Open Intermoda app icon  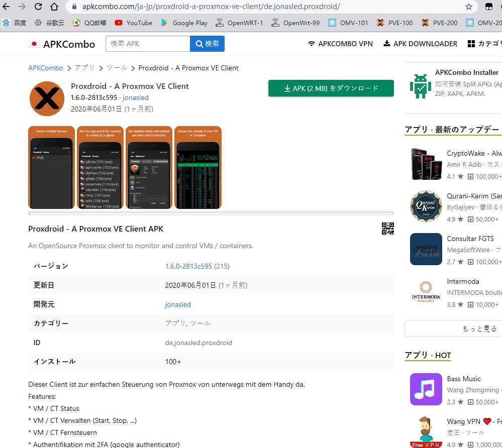pos(426,292)
